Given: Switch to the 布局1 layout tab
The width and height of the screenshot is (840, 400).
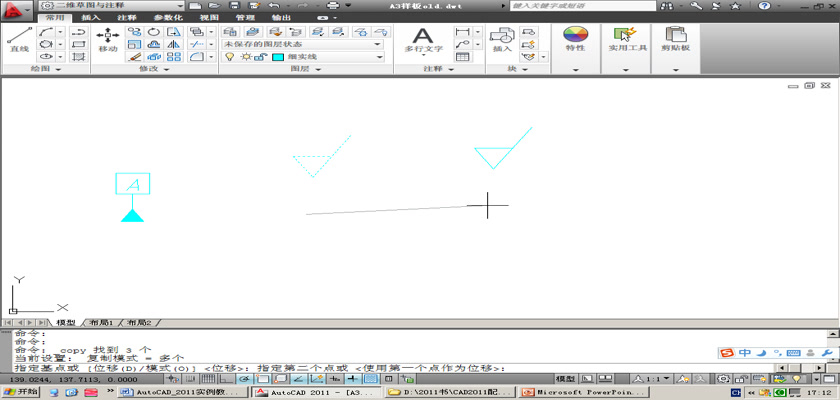Looking at the screenshot, I should pyautogui.click(x=101, y=323).
